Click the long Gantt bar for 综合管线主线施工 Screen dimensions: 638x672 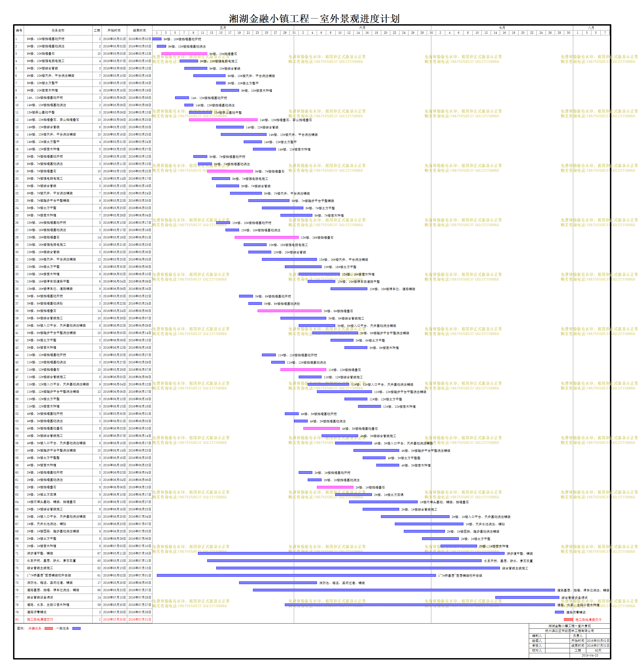(x=358, y=568)
